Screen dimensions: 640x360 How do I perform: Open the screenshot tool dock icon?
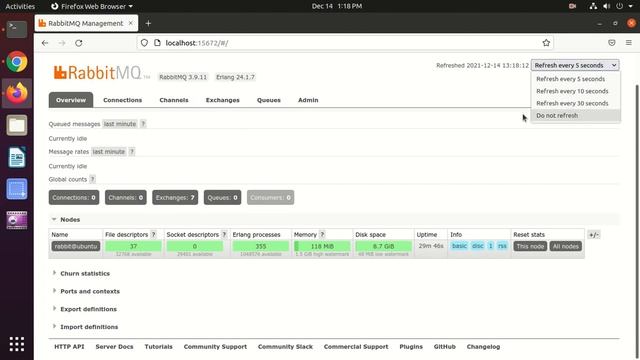pos(17,189)
